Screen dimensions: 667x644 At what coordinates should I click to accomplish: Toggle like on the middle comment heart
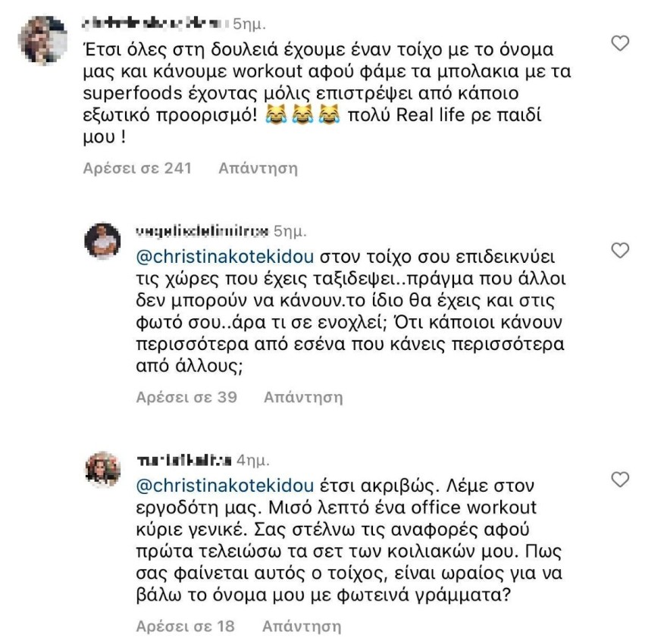[619, 249]
